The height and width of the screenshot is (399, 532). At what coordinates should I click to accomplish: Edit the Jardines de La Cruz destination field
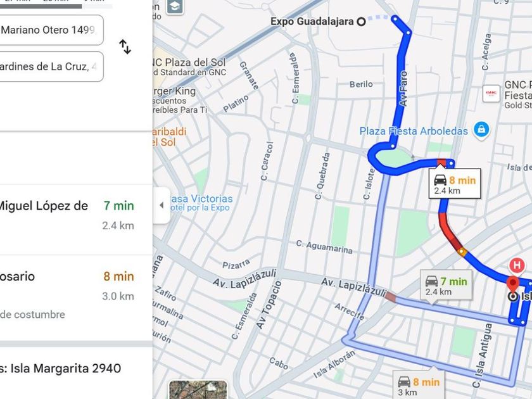point(51,66)
